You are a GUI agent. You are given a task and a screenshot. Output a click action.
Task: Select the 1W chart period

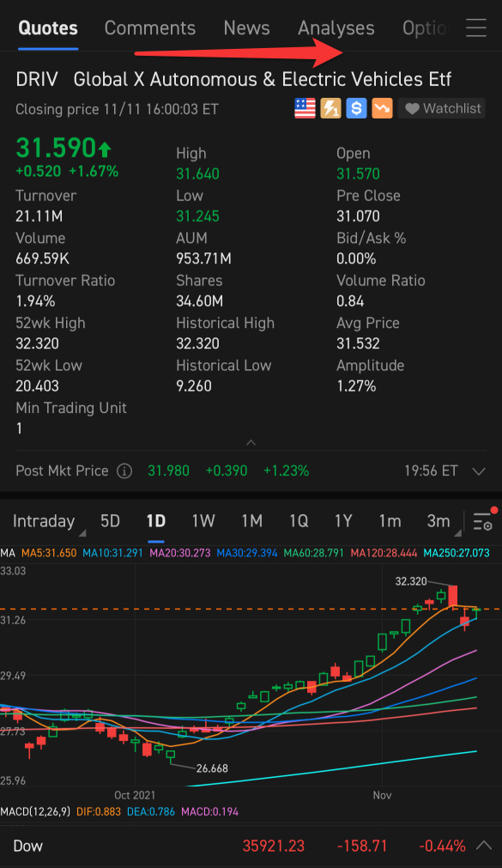pyautogui.click(x=203, y=521)
